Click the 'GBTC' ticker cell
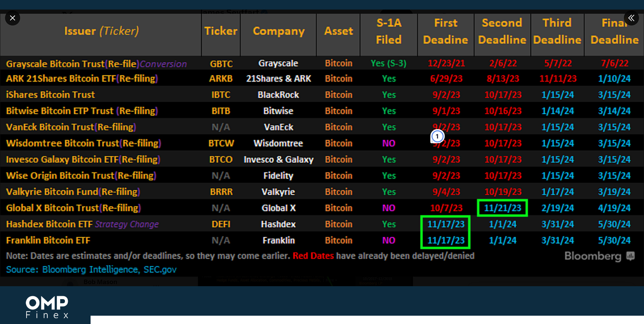 tap(221, 64)
